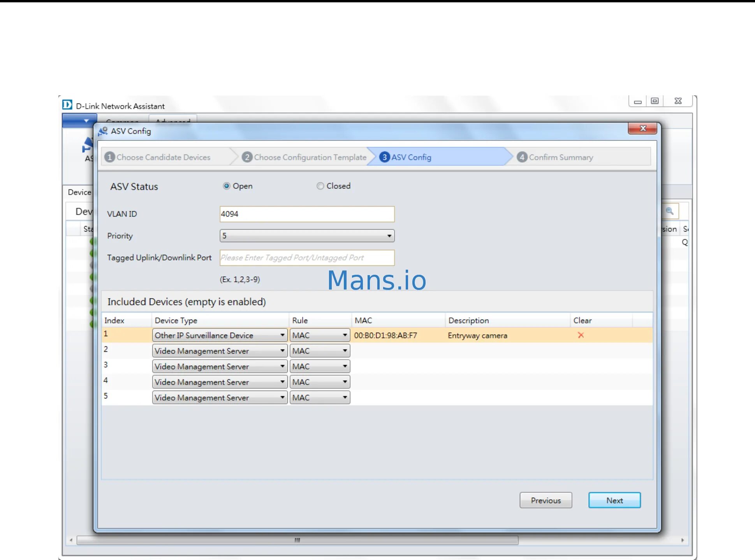Open Rule dropdown in row 1
755x560 pixels.
pyautogui.click(x=320, y=335)
